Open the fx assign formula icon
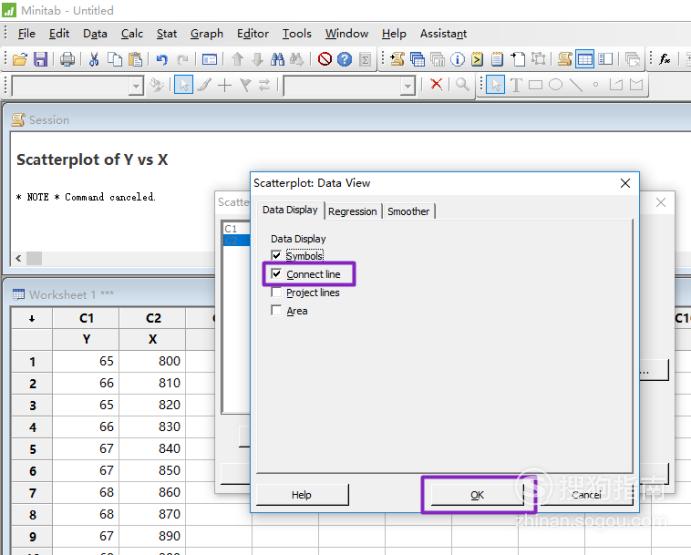The width and height of the screenshot is (691, 555). [665, 59]
